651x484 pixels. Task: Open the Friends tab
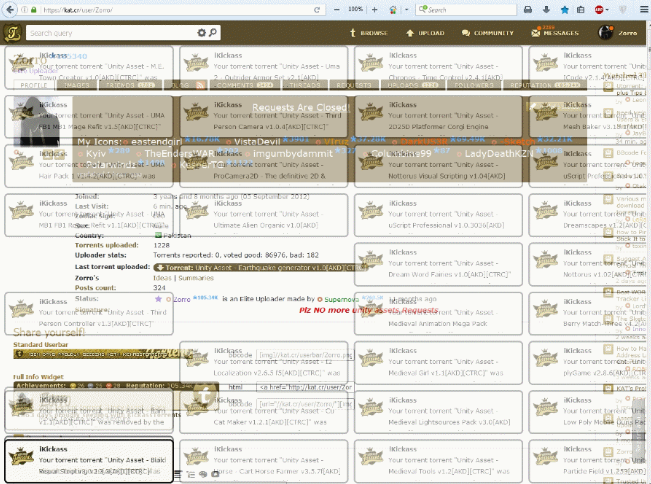[x=130, y=85]
